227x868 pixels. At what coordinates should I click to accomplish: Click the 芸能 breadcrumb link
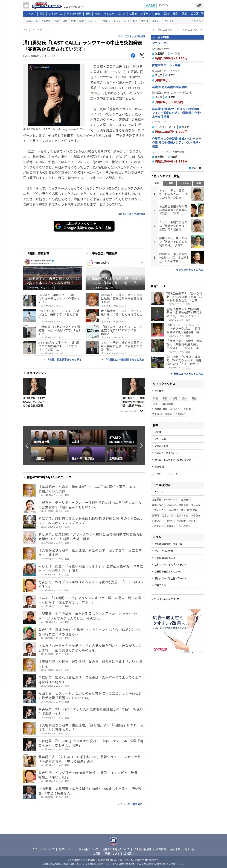click(x=39, y=30)
